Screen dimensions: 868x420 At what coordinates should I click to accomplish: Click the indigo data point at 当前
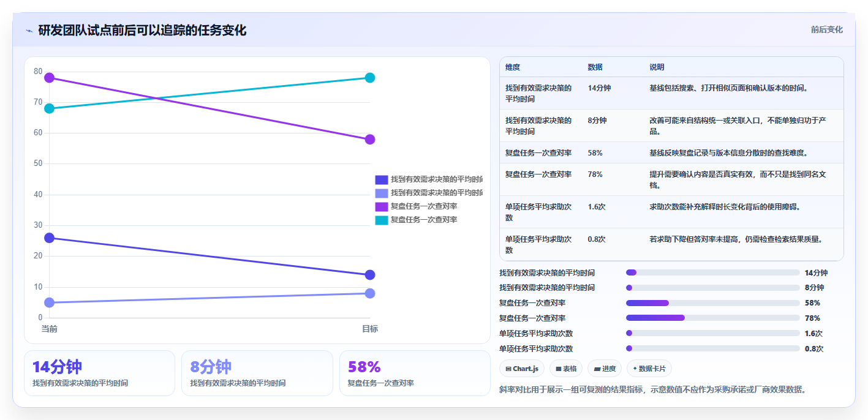(x=49, y=238)
